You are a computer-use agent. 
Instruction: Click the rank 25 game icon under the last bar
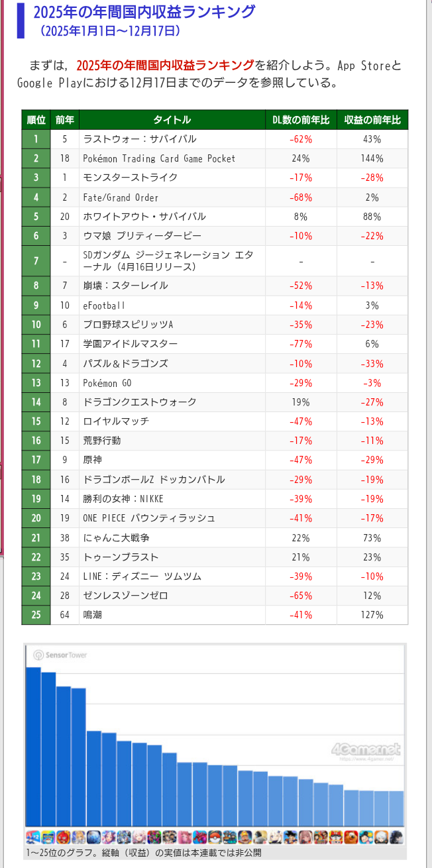[x=396, y=836]
